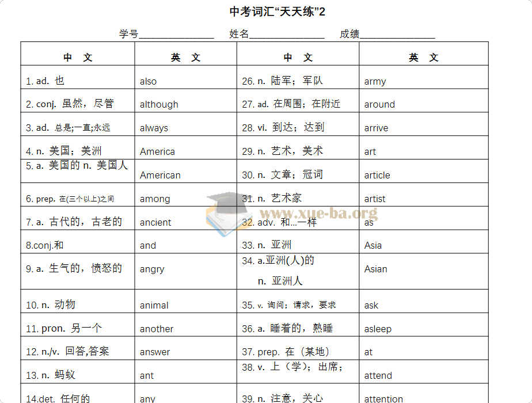
Task: Click entry '27. ad. 在周围；在附近'
Action: coord(291,104)
